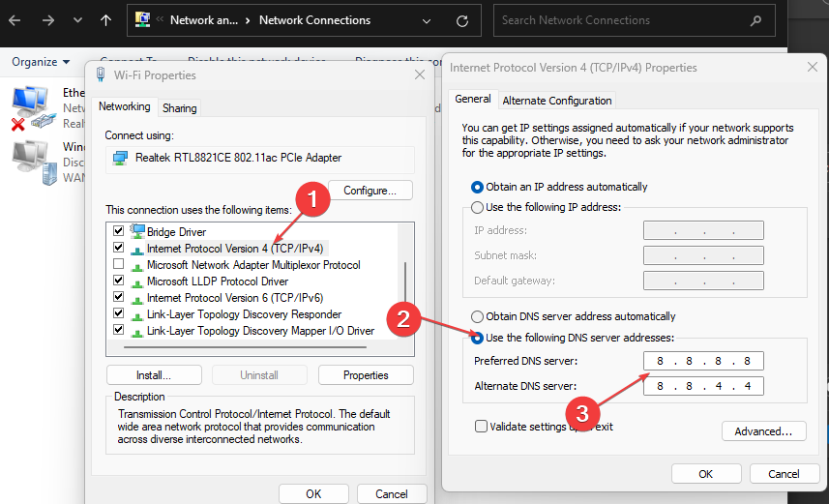
Task: Confirm Wi-Fi Properties with OK
Action: [313, 494]
